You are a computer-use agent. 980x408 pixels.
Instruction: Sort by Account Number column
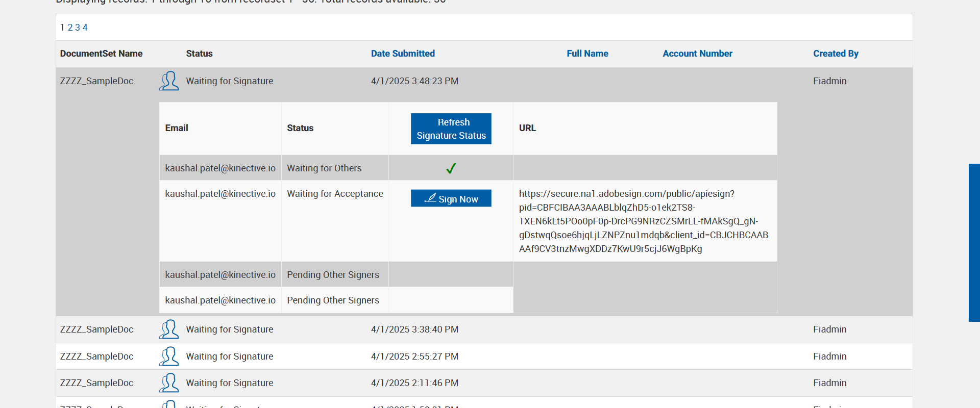(x=697, y=54)
